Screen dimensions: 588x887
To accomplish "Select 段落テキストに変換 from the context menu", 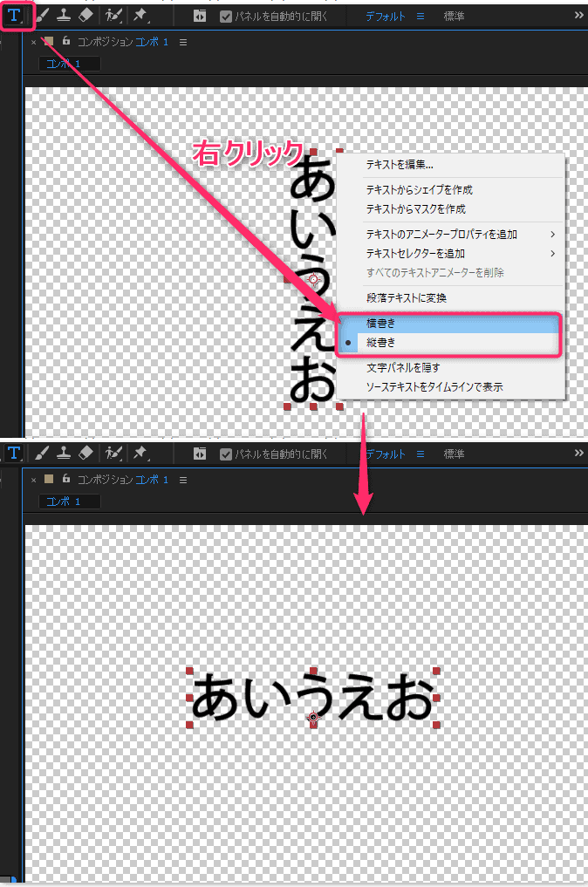I will click(406, 297).
